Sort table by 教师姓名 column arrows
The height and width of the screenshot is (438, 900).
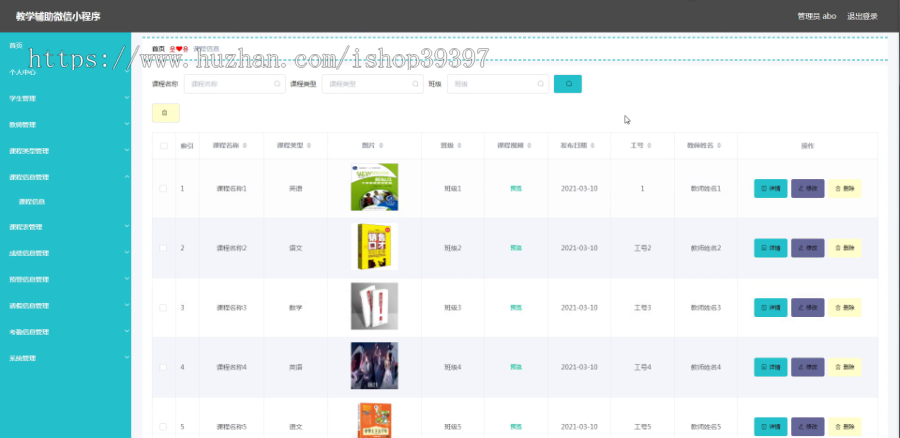(719, 146)
